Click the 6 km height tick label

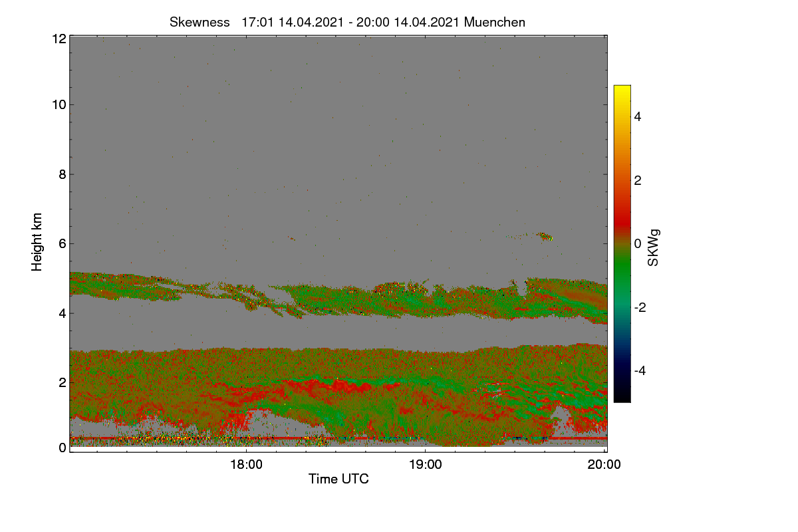62,243
